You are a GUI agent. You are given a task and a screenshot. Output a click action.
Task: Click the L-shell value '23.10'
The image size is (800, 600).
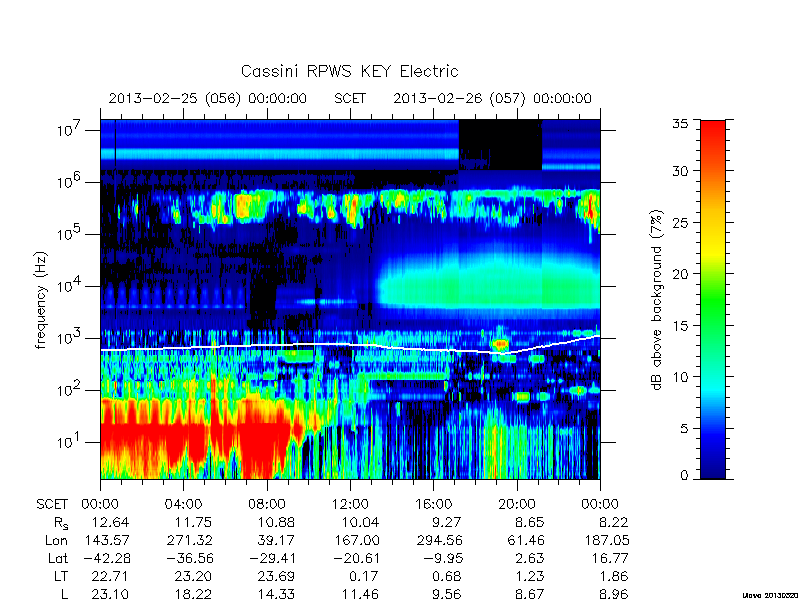coord(110,594)
